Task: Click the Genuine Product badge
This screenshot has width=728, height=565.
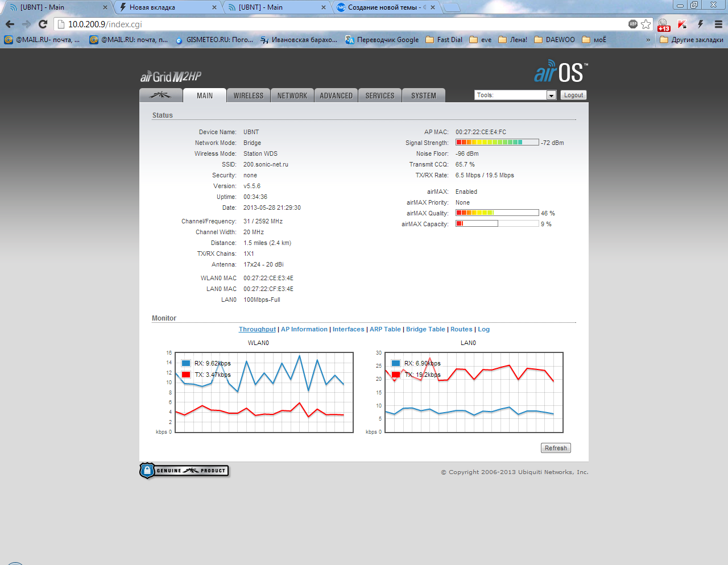Action: tap(184, 471)
